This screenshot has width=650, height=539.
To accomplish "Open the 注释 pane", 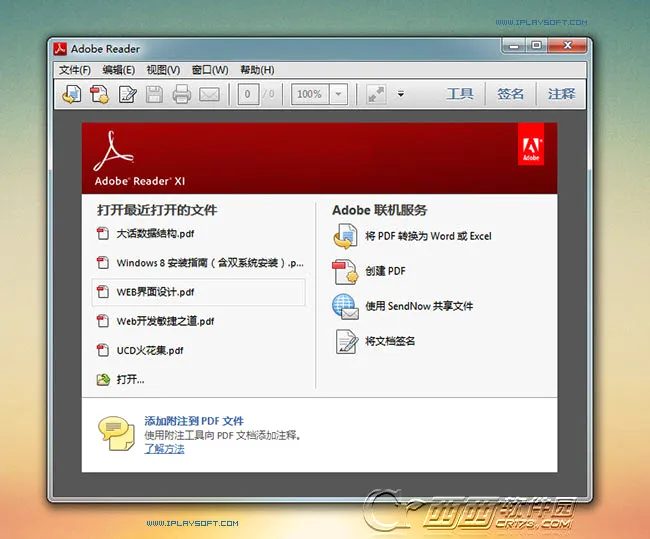I will coord(561,94).
